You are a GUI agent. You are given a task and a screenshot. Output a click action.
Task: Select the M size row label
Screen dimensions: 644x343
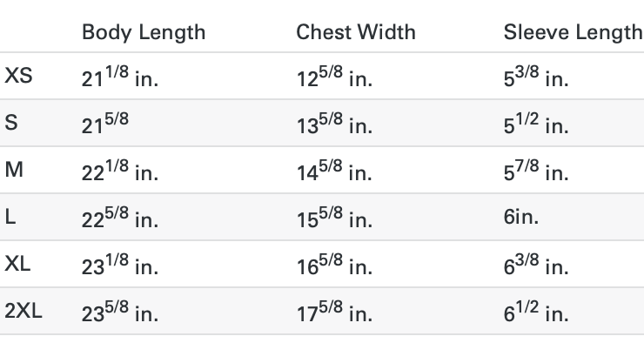coord(14,170)
